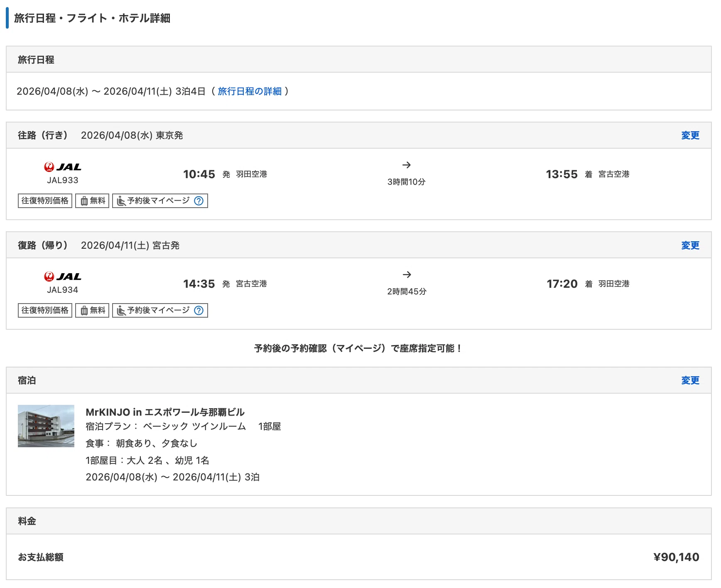Viewport: 721px width, 588px height.
Task: Click duration 2時間45分
Action: (x=407, y=292)
